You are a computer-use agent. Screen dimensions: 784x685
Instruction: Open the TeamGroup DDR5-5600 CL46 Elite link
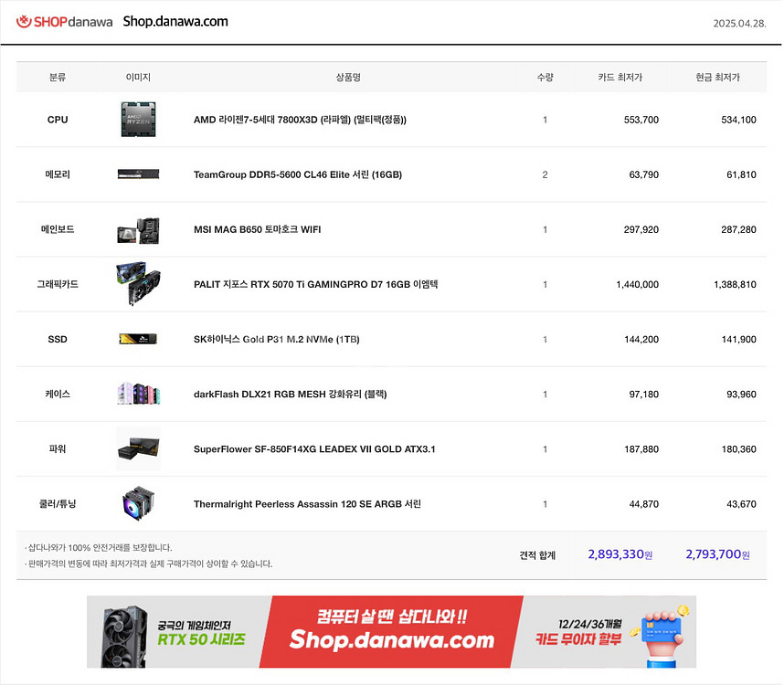tap(298, 174)
